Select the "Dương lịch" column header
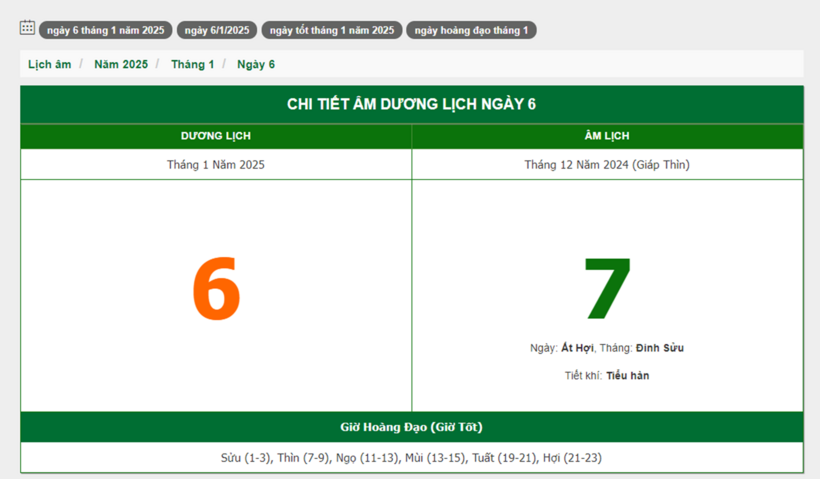 (216, 136)
